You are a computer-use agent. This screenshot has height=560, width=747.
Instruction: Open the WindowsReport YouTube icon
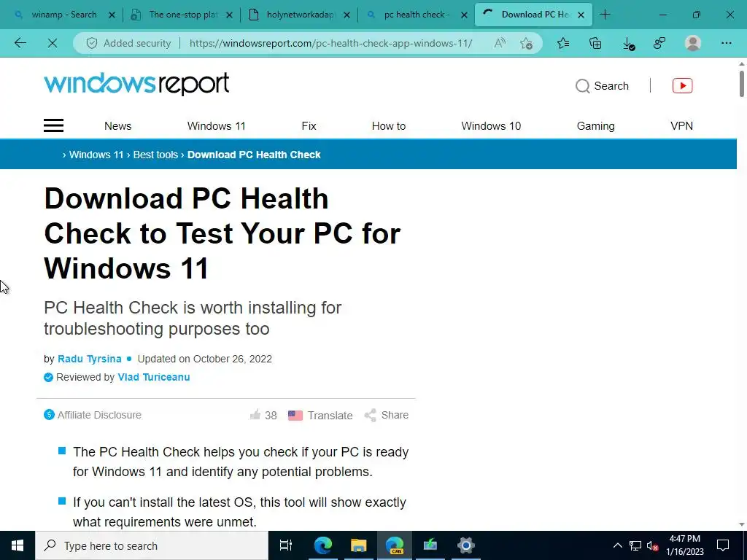tap(682, 86)
